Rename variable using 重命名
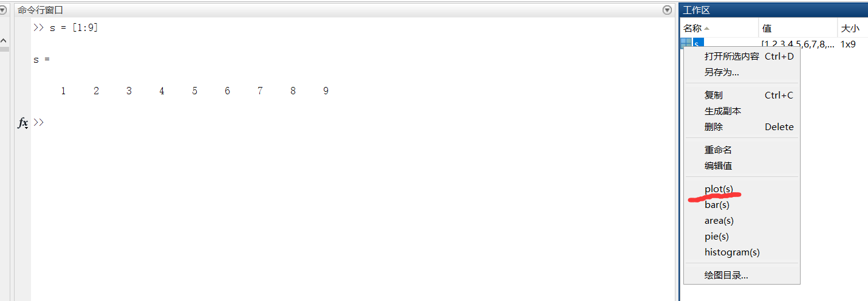This screenshot has width=868, height=301. point(718,150)
